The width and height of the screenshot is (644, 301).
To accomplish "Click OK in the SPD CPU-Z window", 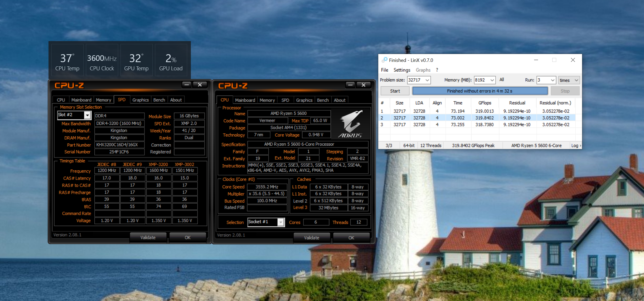I will coord(187,238).
